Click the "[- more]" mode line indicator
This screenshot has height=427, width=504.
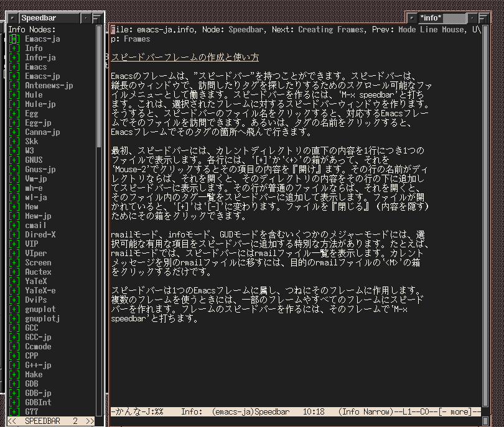(x=455, y=411)
